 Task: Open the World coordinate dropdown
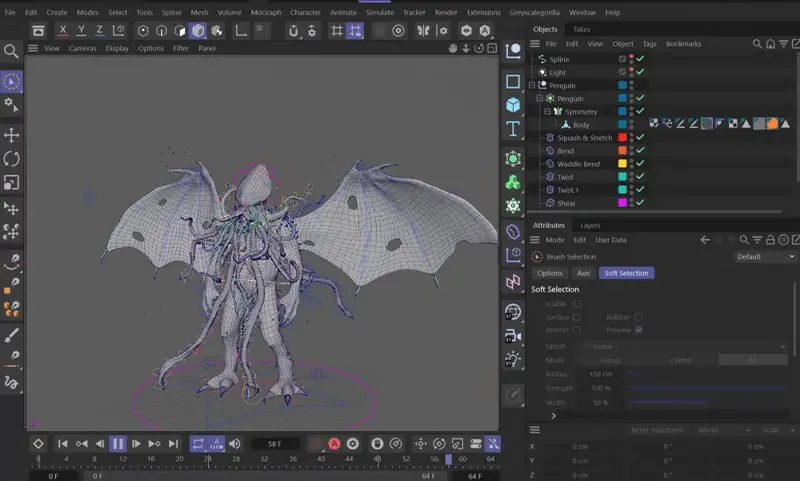coord(722,430)
